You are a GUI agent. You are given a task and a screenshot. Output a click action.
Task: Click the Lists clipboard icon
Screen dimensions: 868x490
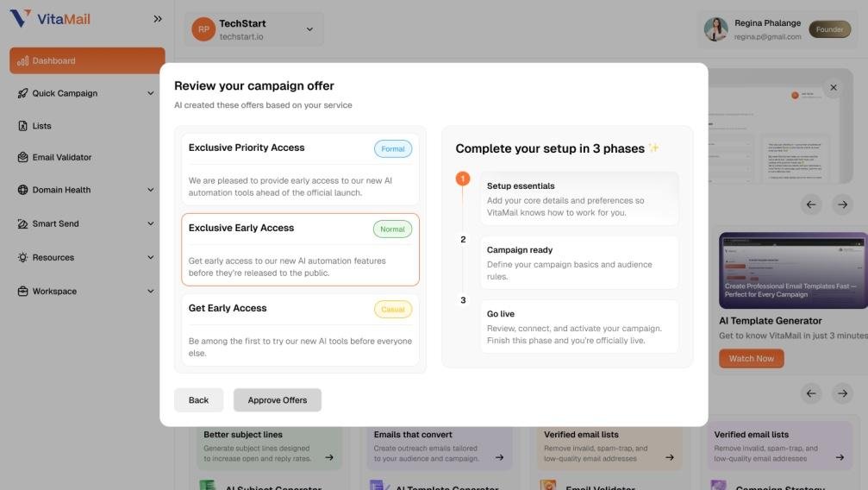[22, 126]
